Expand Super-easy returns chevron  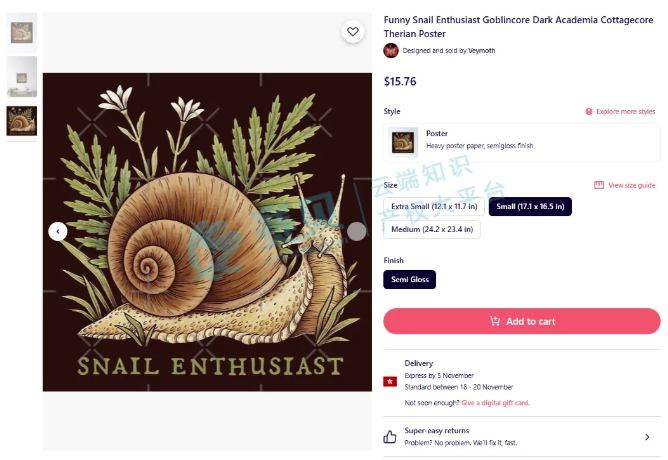click(x=647, y=437)
